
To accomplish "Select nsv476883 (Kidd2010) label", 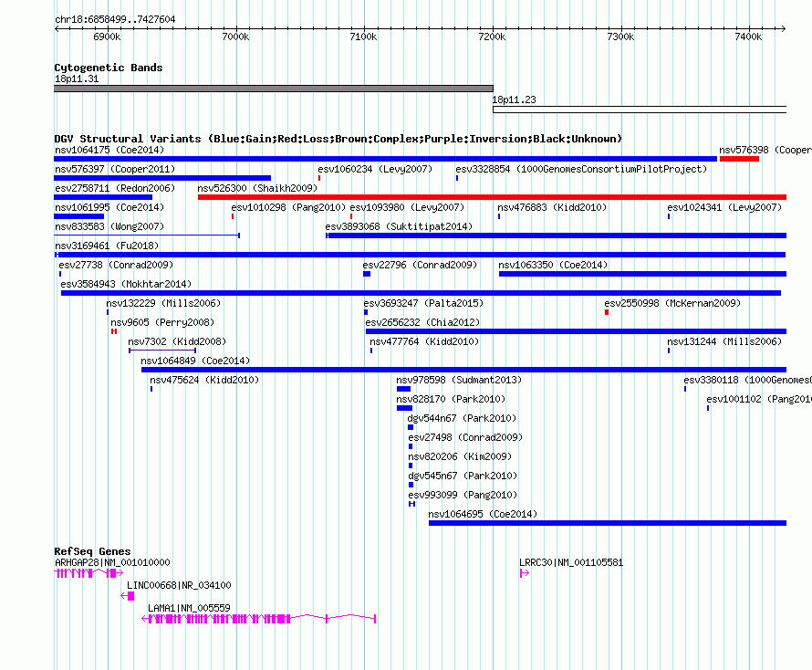I will (x=552, y=207).
